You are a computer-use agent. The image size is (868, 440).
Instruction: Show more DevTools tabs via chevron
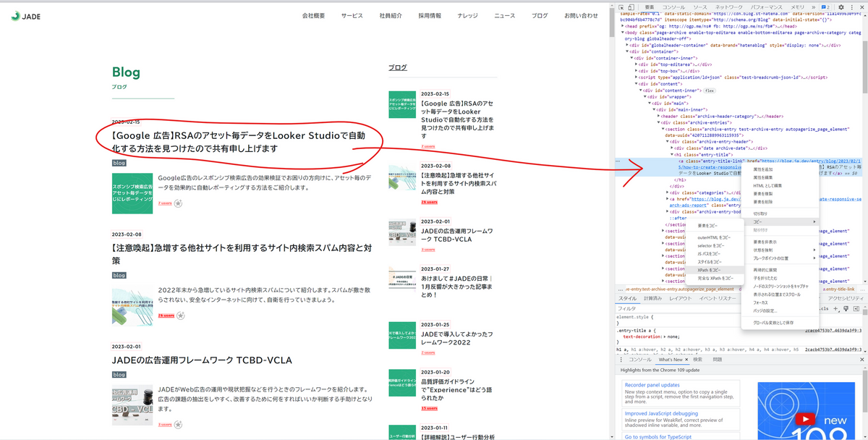[814, 7]
